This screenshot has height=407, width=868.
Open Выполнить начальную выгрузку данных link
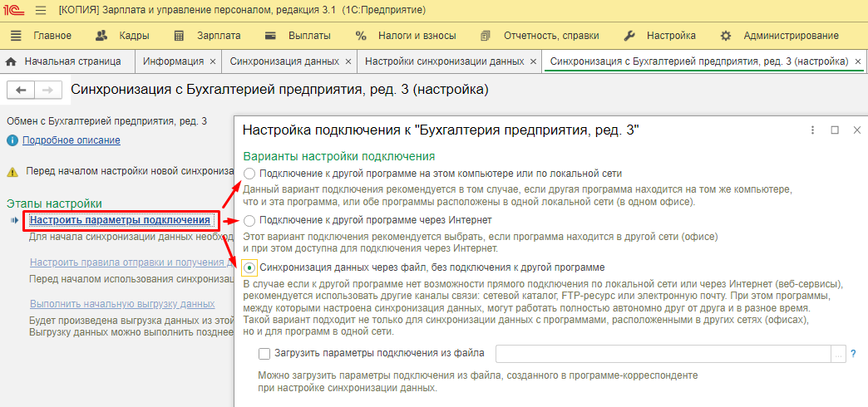pos(122,304)
